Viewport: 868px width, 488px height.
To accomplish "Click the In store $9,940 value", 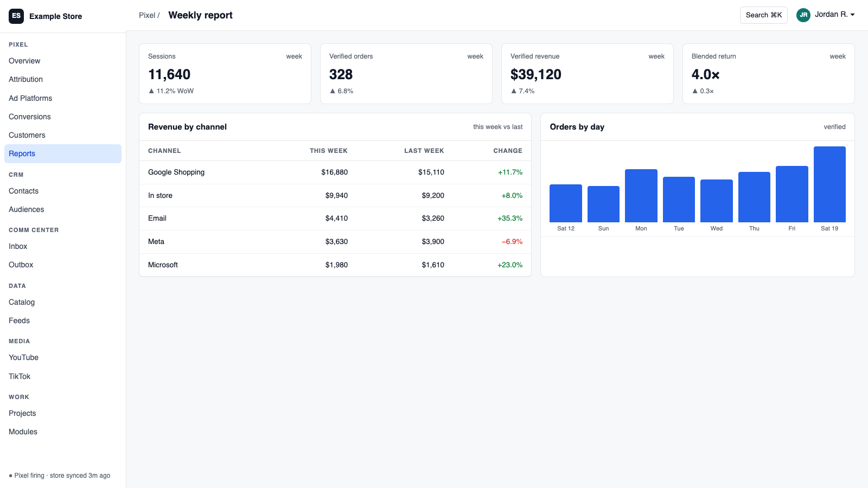I will (336, 196).
